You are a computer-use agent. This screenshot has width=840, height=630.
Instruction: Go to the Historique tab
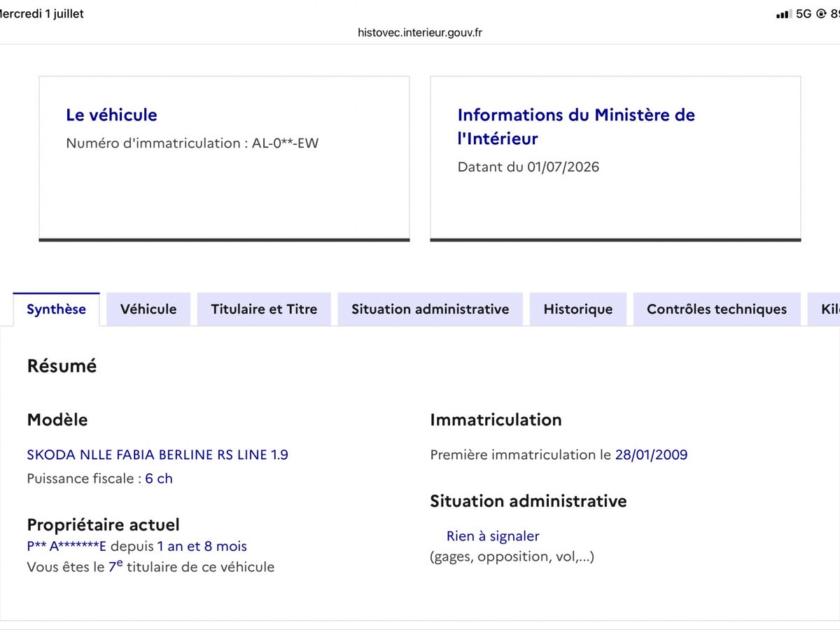(578, 309)
